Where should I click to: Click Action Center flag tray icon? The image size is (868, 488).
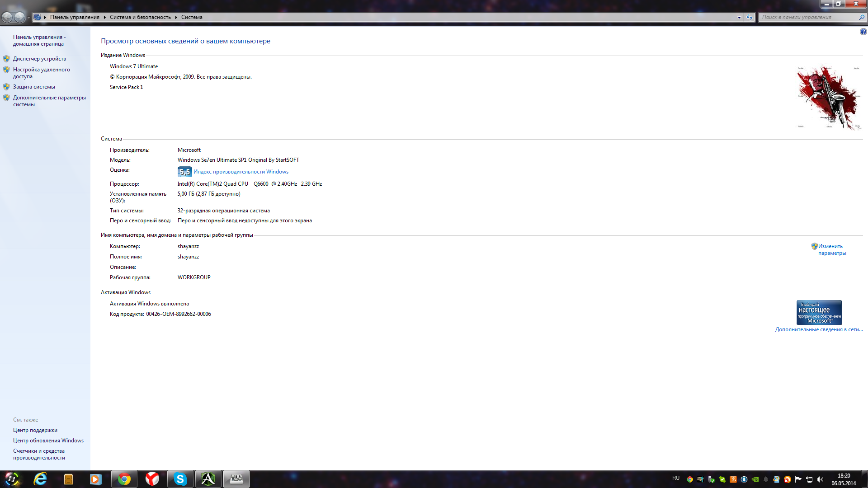coord(798,479)
